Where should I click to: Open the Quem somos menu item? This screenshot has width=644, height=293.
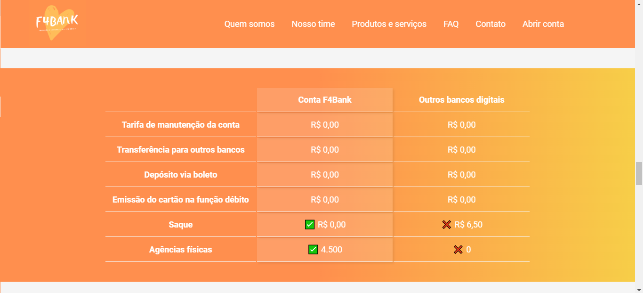point(250,24)
